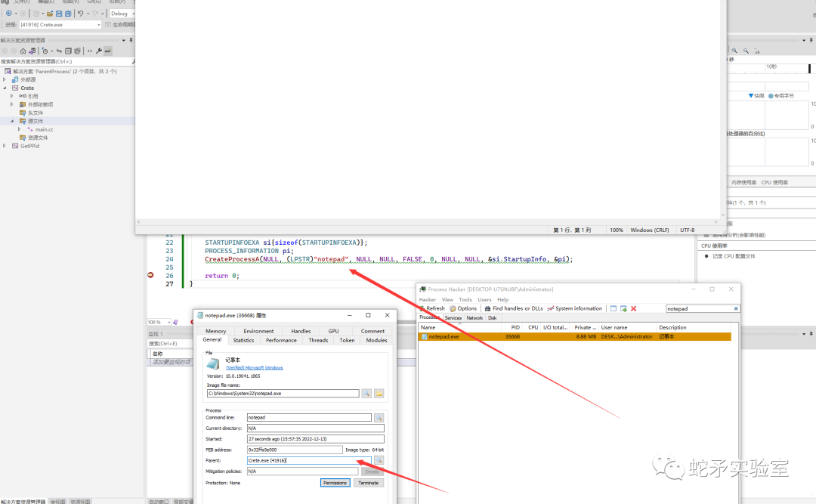This screenshot has height=504, width=816.
Task: Click the home icon in Solution Explorer toolbar
Action: click(x=23, y=51)
